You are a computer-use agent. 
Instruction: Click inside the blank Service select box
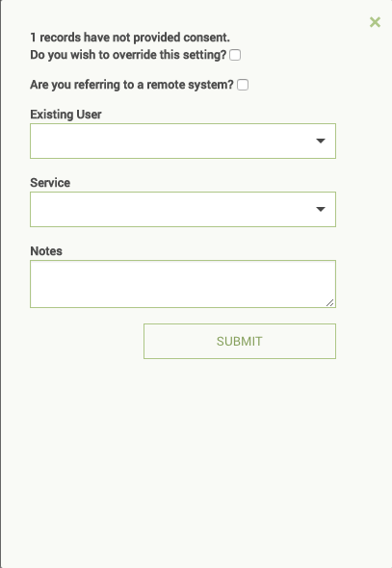(183, 209)
